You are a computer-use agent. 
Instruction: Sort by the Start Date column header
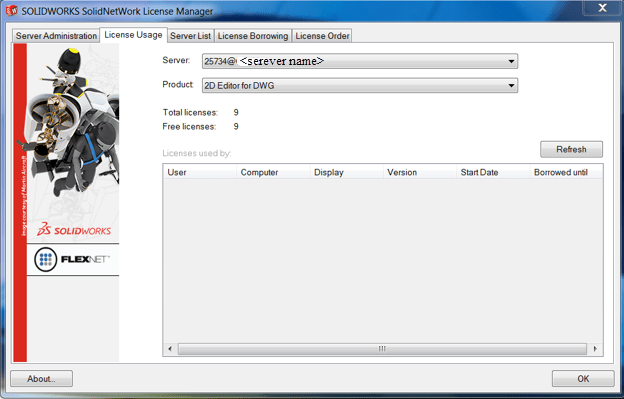pos(493,172)
